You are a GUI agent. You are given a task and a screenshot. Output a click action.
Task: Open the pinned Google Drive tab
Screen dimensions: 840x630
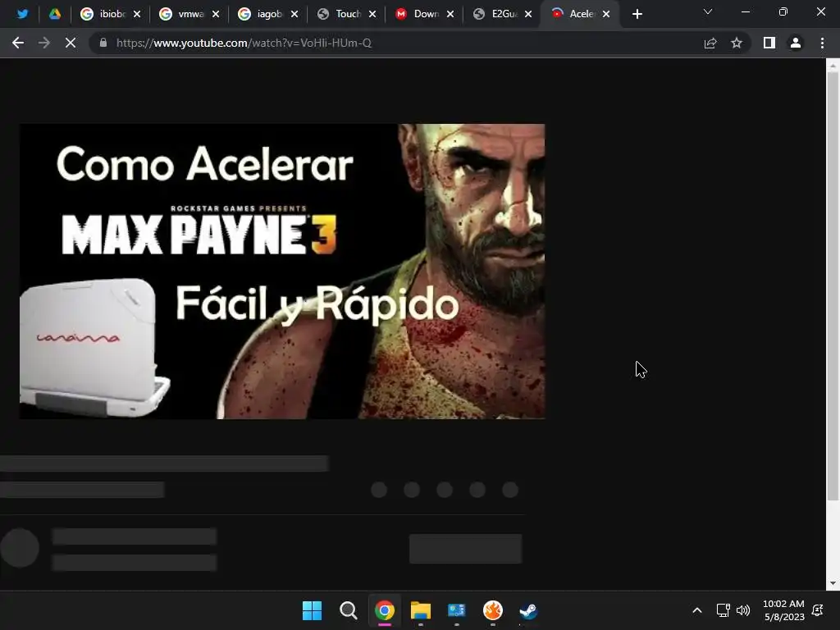point(55,14)
